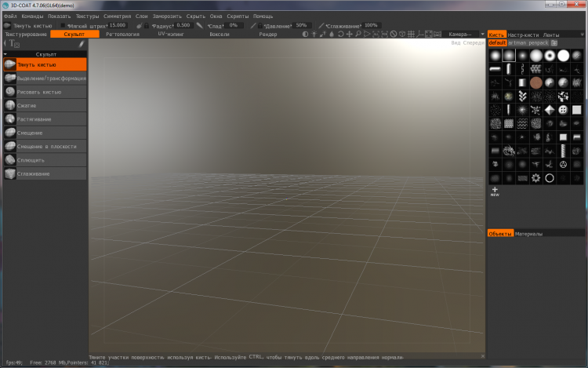Select the artman brush set

[517, 43]
